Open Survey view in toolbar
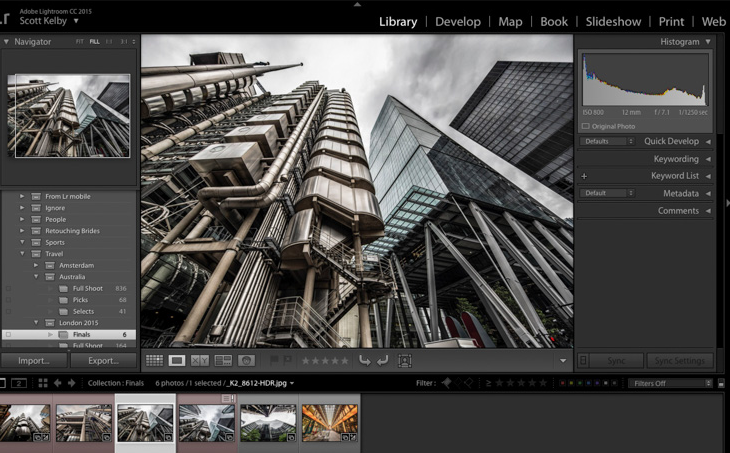730x453 pixels. [x=223, y=360]
